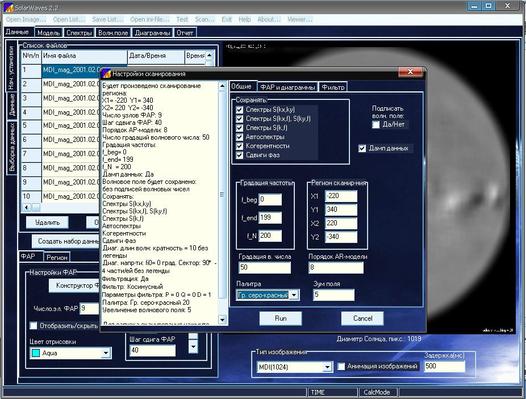Click the Viewer menu item
This screenshot has height=399, width=526.
pyautogui.click(x=300, y=19)
